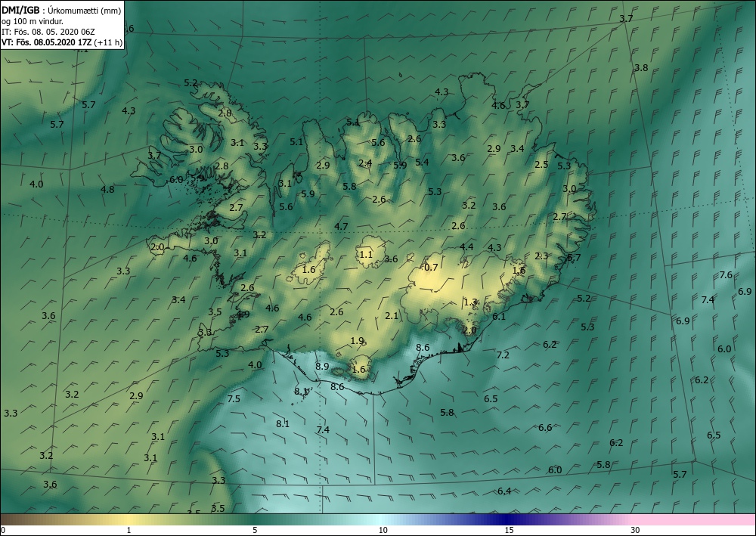756x536 pixels.
Task: Click the 1.1 value inside the central glacier outline
Action: (366, 254)
